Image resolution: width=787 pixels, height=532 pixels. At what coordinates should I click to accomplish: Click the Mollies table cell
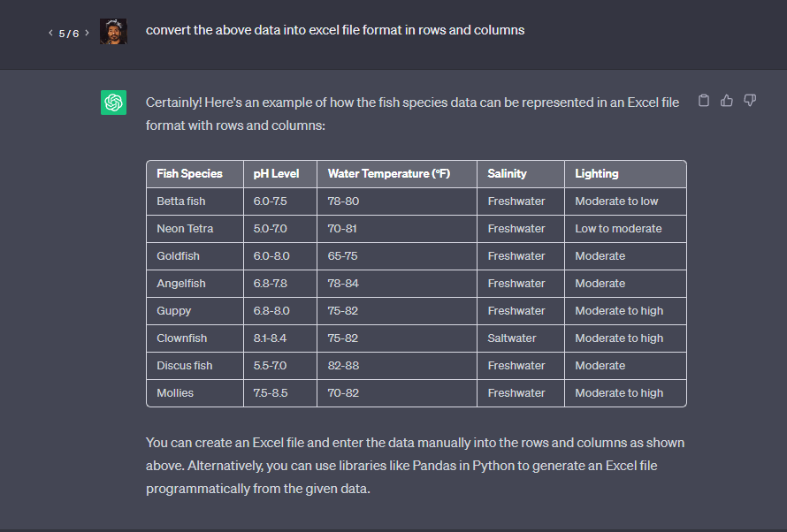[195, 393]
